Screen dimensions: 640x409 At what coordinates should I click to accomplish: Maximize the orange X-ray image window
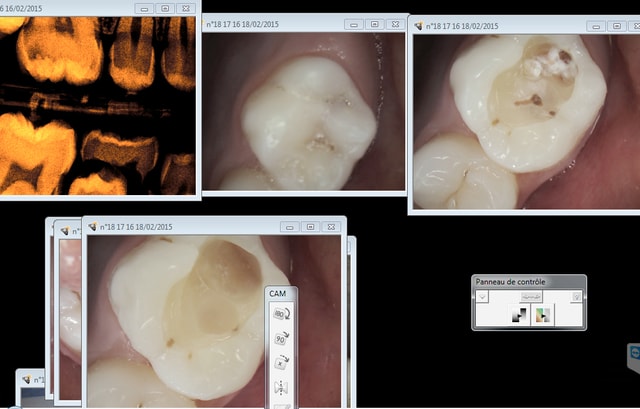coord(165,7)
